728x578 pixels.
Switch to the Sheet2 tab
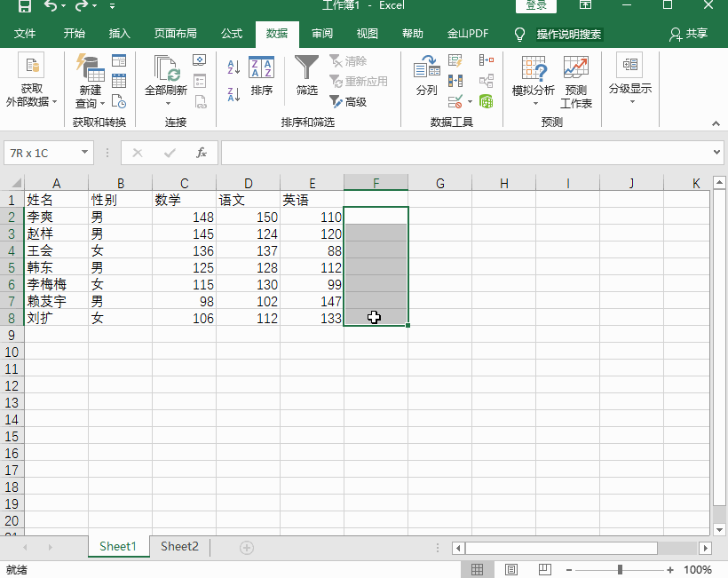pos(179,546)
